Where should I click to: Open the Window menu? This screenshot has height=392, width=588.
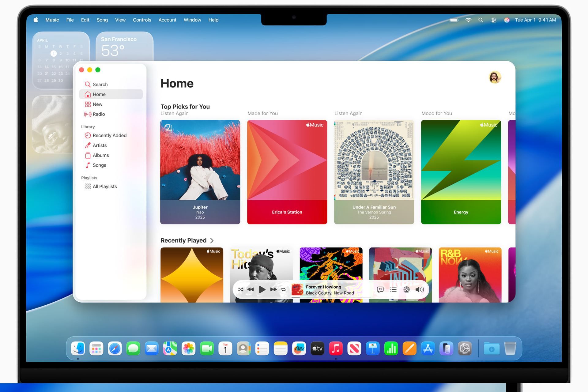coord(192,20)
